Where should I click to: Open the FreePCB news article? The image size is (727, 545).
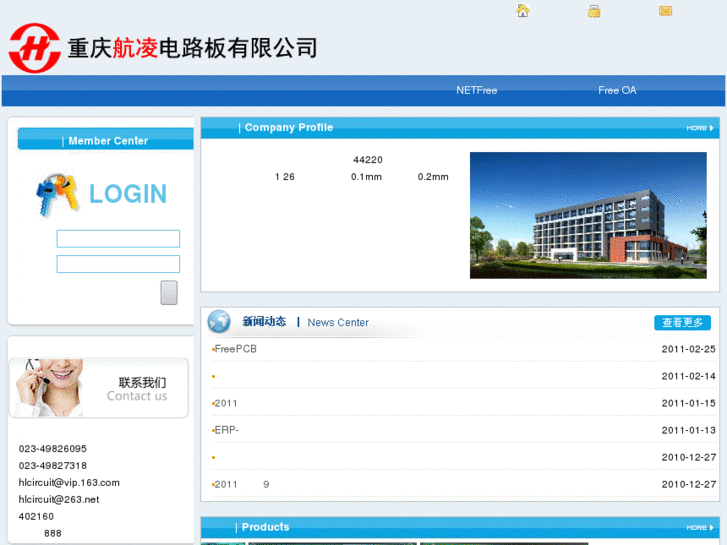(235, 349)
